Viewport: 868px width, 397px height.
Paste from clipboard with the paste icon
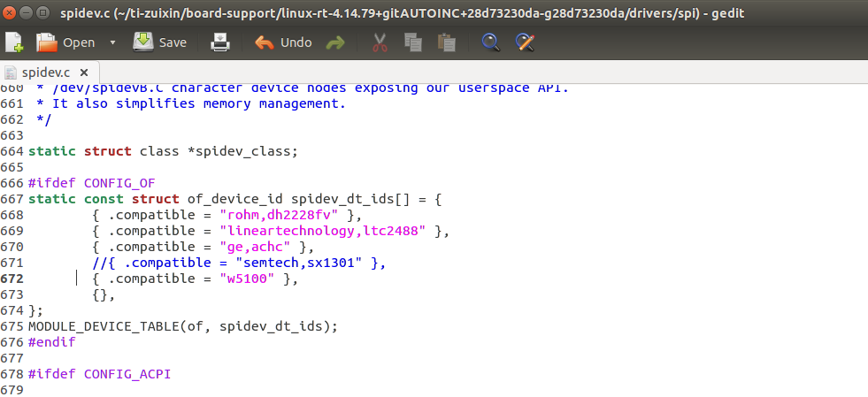pos(446,42)
